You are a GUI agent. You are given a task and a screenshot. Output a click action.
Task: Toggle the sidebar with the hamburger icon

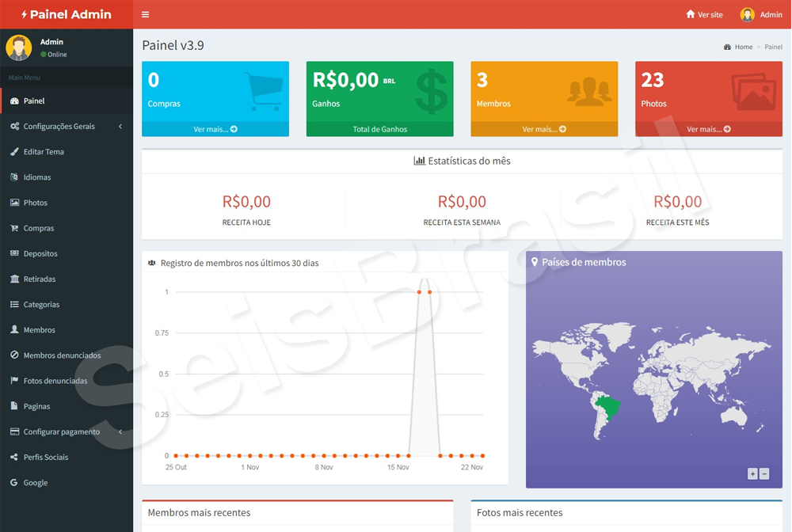coord(145,14)
